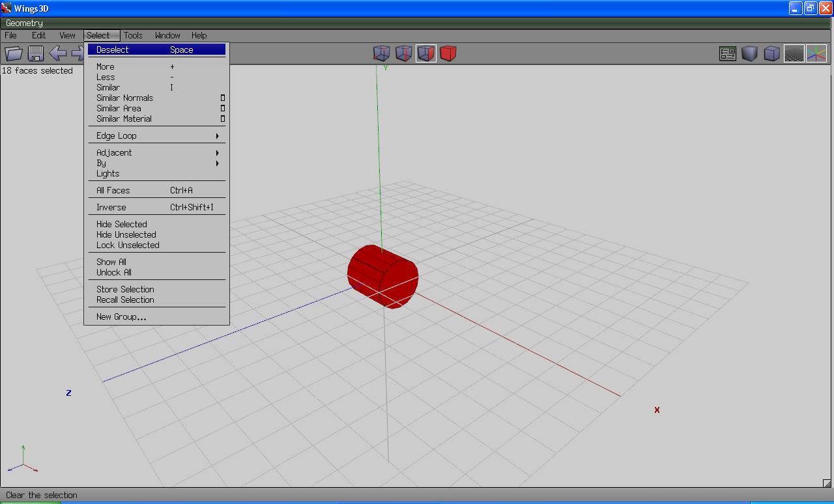
Task: Choose Recall Selection menu entry
Action: tap(156, 300)
